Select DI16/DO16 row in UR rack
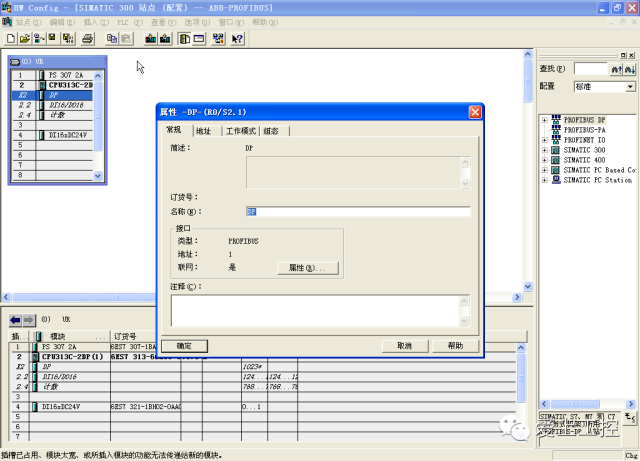Image resolution: width=640 pixels, height=461 pixels. (52, 105)
